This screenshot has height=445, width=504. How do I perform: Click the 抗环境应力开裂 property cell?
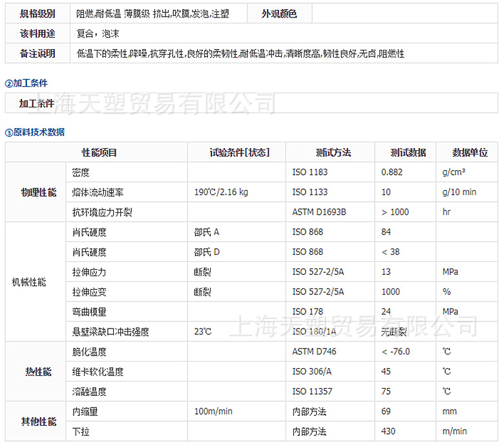pos(127,212)
